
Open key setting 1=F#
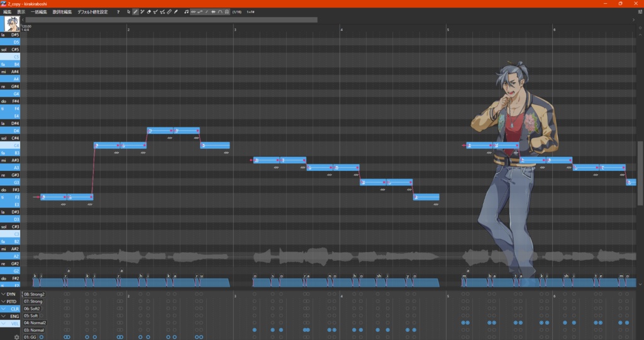point(250,12)
